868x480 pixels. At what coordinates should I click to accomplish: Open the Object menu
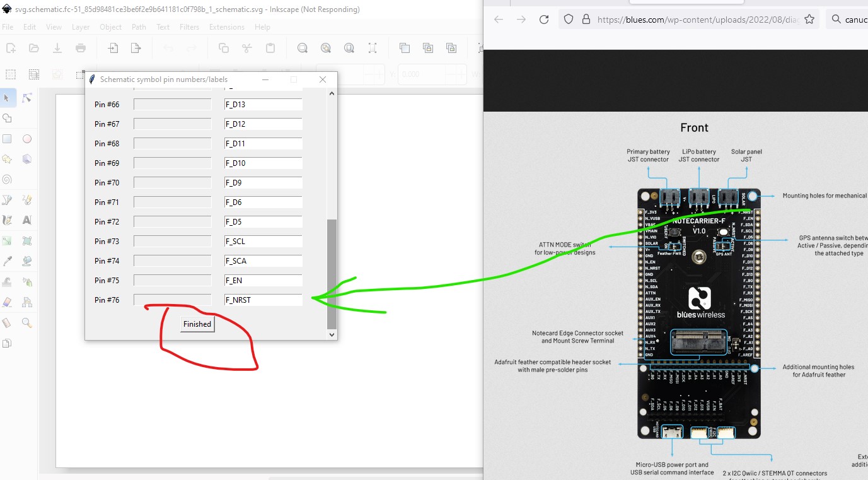point(111,27)
